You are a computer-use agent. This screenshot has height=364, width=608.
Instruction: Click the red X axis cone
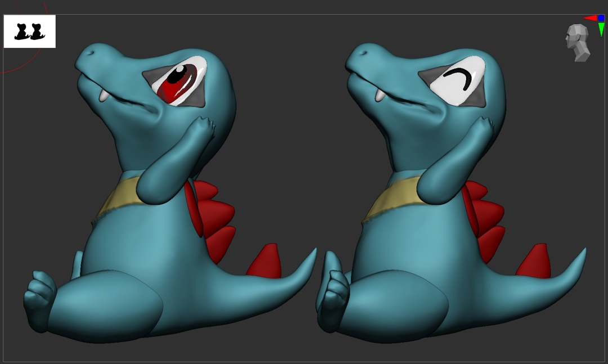click(591, 18)
